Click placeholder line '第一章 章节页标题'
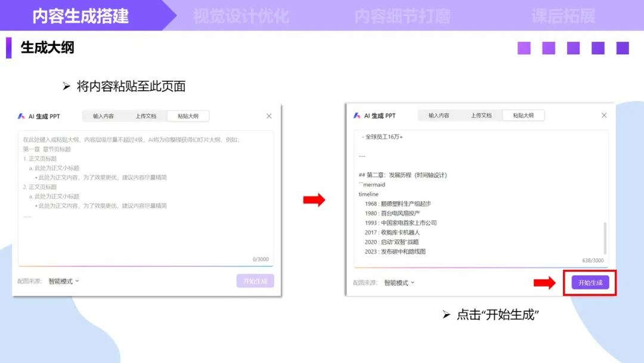The height and width of the screenshot is (363, 644). click(x=47, y=149)
